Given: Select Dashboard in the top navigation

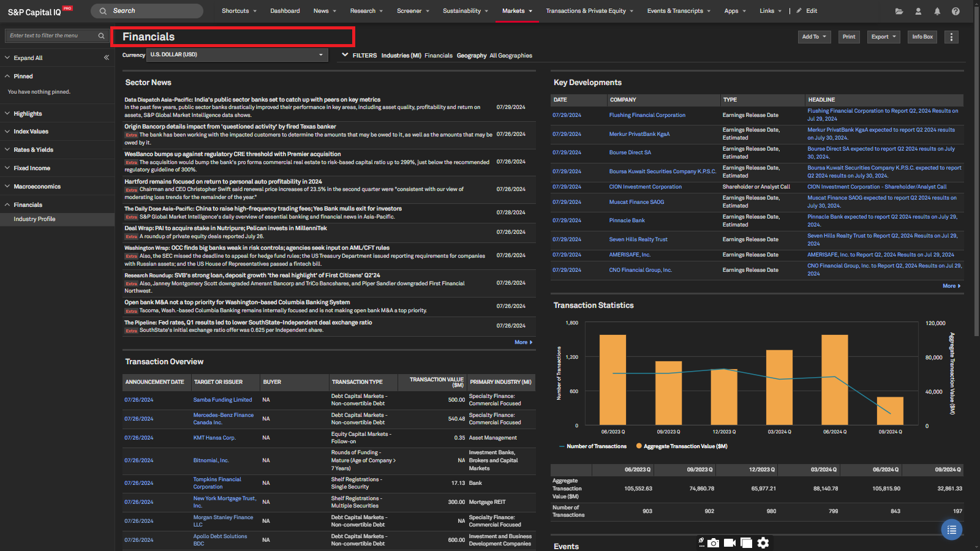Looking at the screenshot, I should 285,11.
